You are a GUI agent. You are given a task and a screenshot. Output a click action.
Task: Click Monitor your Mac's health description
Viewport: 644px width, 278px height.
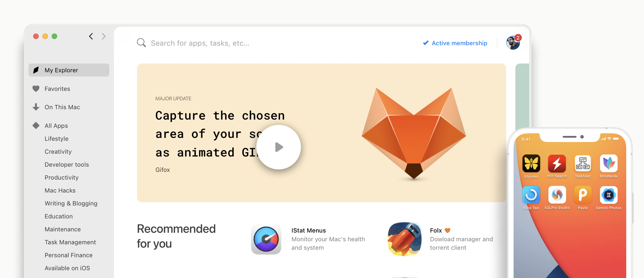[328, 243]
